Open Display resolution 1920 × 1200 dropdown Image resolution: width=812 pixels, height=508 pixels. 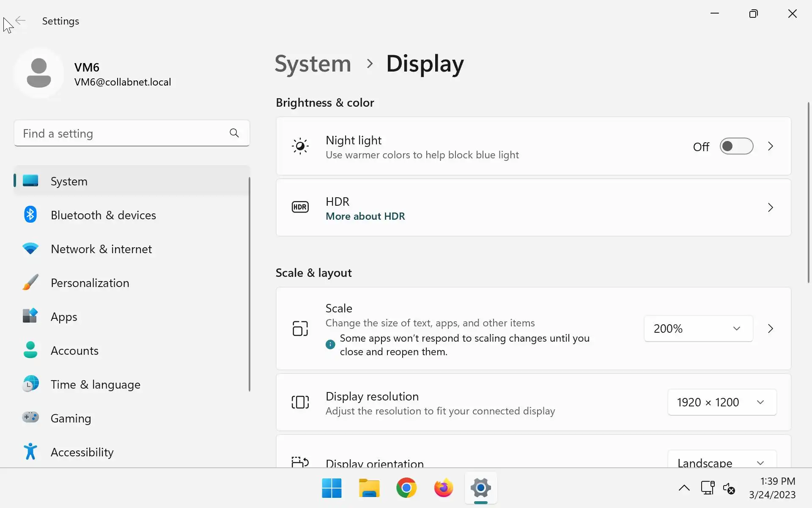tap(721, 402)
